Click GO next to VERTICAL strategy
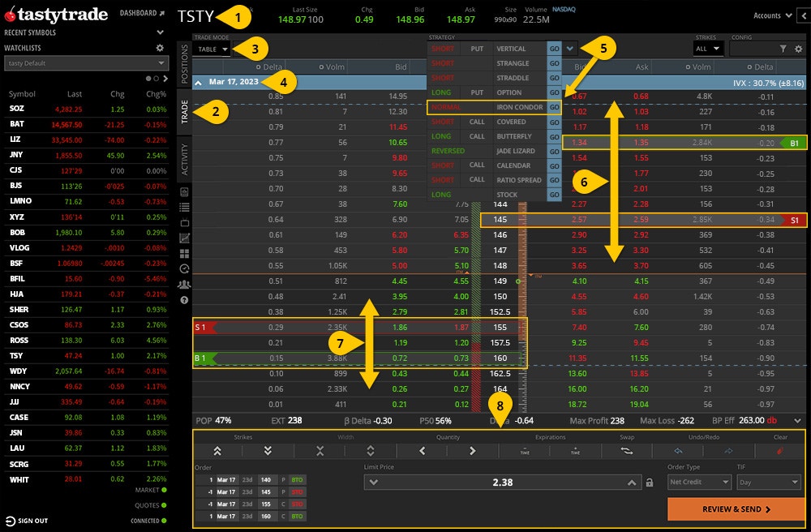The height and width of the screenshot is (532, 811). tap(554, 49)
